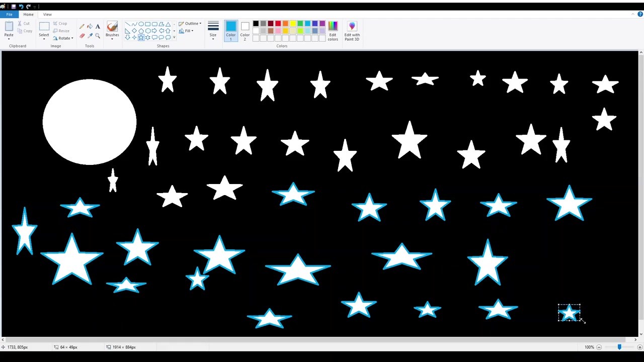Select the Text tool
Image resolution: width=644 pixels, height=362 pixels.
(x=98, y=26)
